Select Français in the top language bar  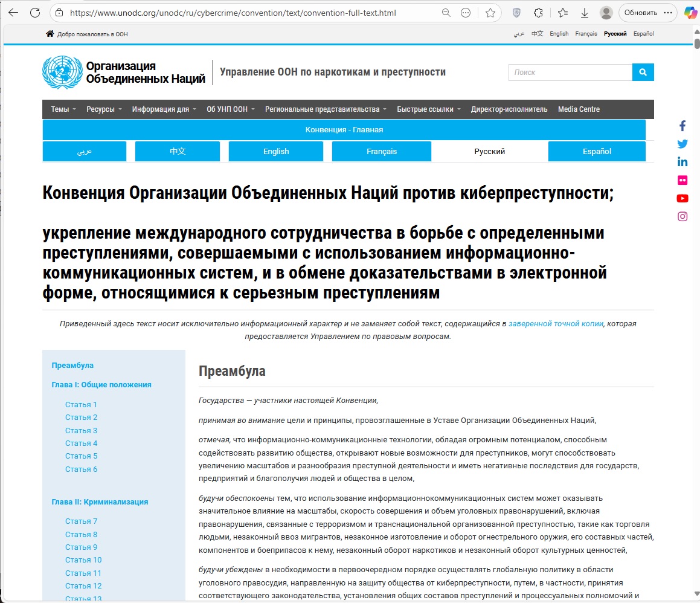click(x=586, y=33)
